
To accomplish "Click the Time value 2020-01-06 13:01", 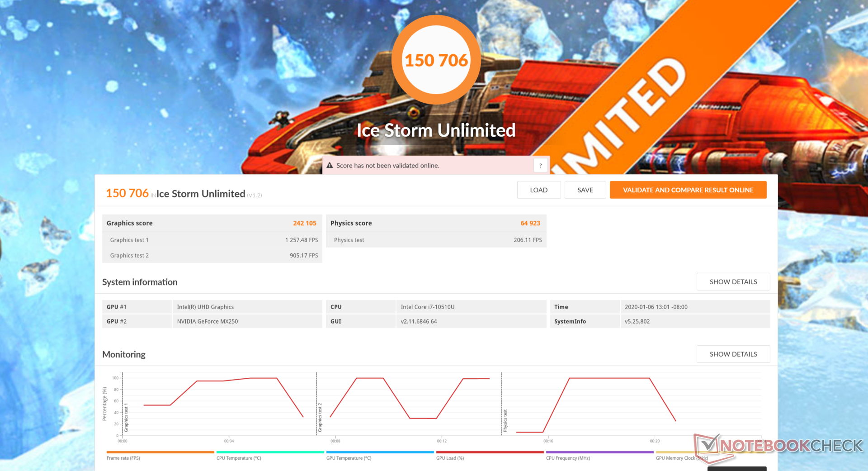I will click(x=656, y=307).
